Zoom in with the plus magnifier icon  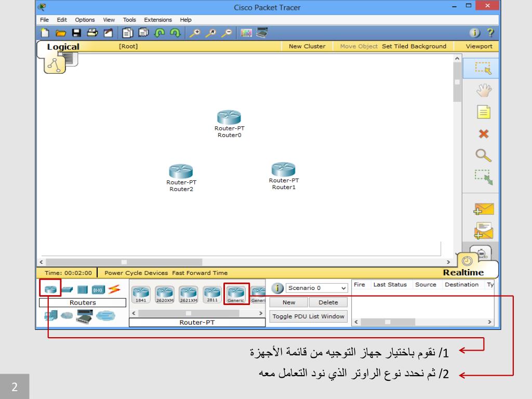pyautogui.click(x=195, y=33)
